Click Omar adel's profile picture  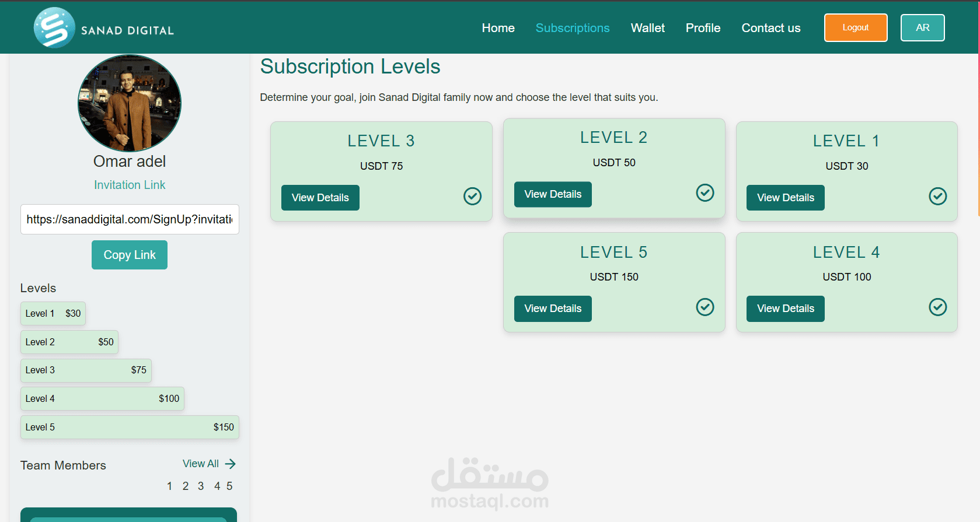tap(130, 103)
